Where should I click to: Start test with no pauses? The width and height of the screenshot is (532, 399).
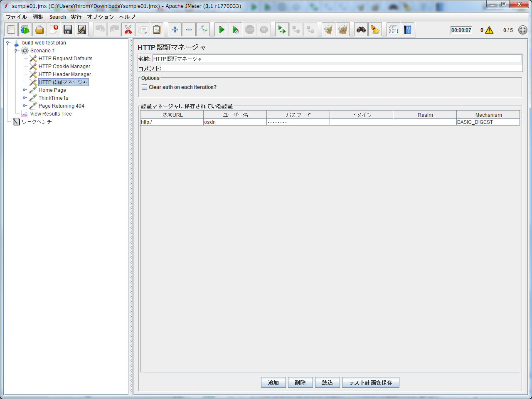(x=236, y=30)
